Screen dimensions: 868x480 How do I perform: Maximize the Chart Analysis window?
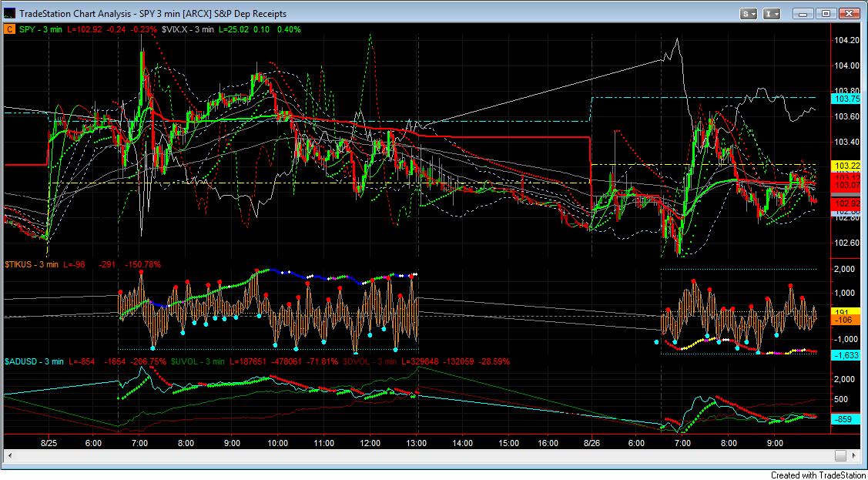click(x=826, y=14)
